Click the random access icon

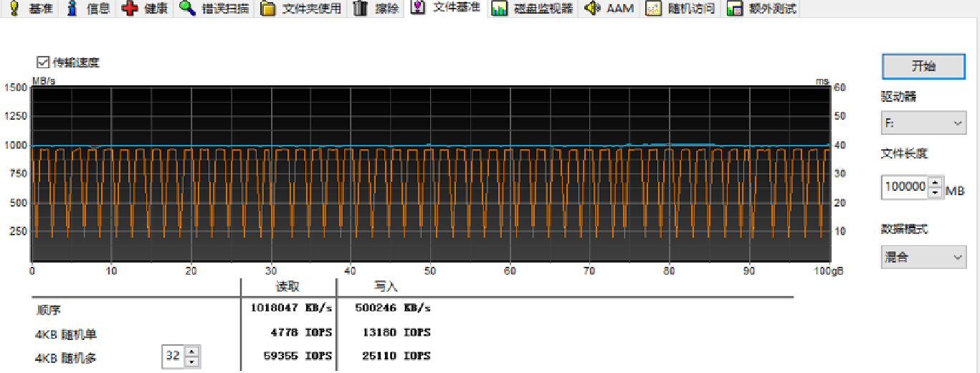pyautogui.click(x=653, y=9)
